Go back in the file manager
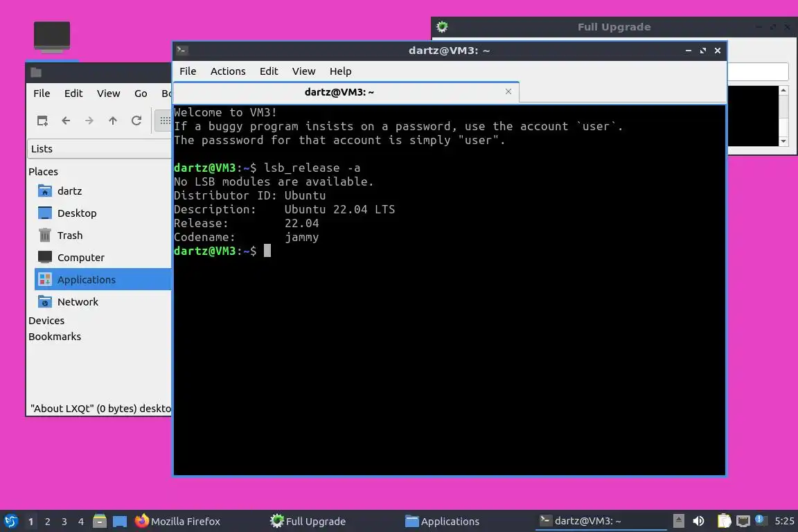 (x=66, y=121)
